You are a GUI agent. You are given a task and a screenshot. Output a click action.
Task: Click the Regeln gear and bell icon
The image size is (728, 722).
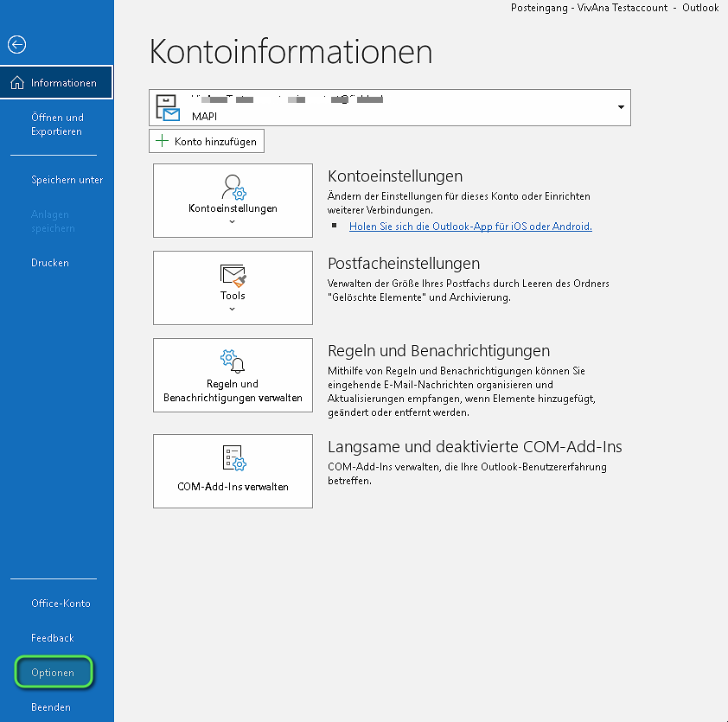coord(233,361)
